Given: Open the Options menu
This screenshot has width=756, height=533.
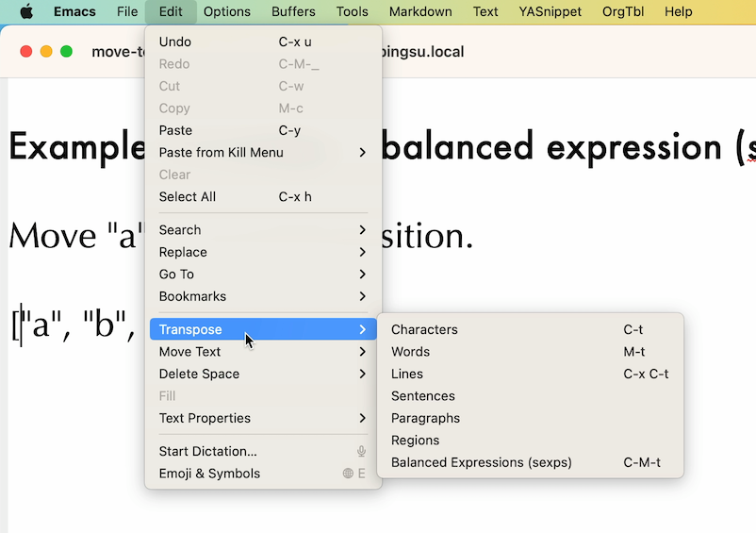Looking at the screenshot, I should pos(226,11).
